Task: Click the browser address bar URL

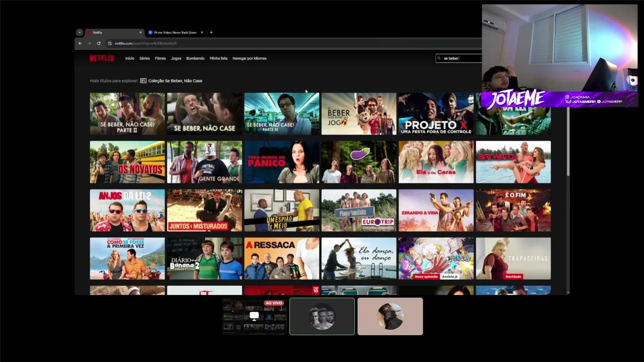Action: coord(145,43)
